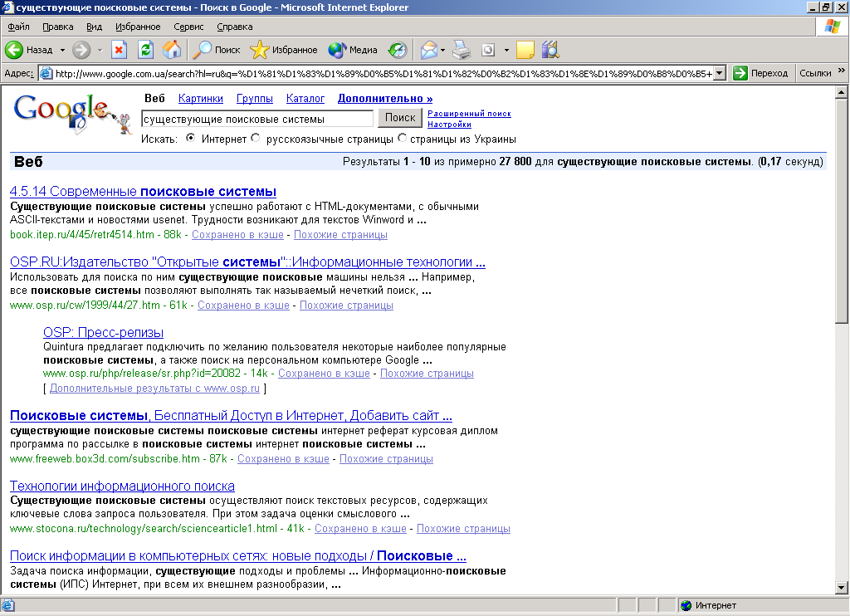This screenshot has height=616, width=850.
Task: Open Поисковые системы, Бесплатный Доступ result
Action: [x=231, y=416]
